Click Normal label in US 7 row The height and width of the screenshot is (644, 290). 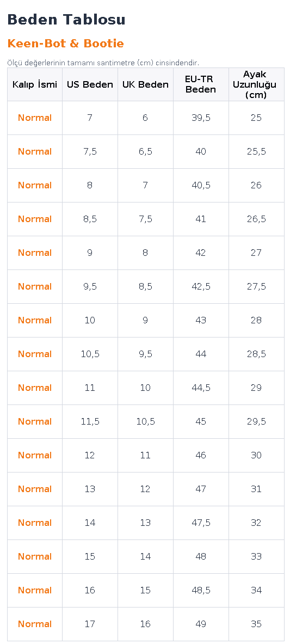[x=35, y=118]
